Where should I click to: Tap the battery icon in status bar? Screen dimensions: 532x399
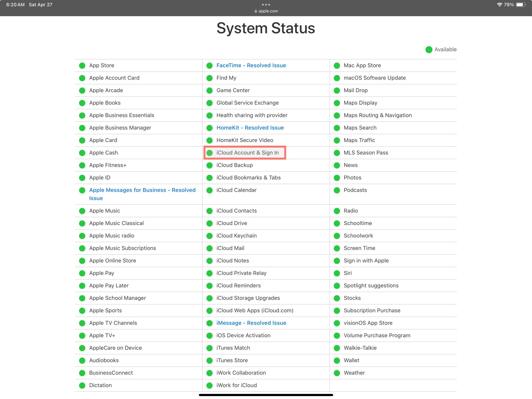[x=521, y=5]
